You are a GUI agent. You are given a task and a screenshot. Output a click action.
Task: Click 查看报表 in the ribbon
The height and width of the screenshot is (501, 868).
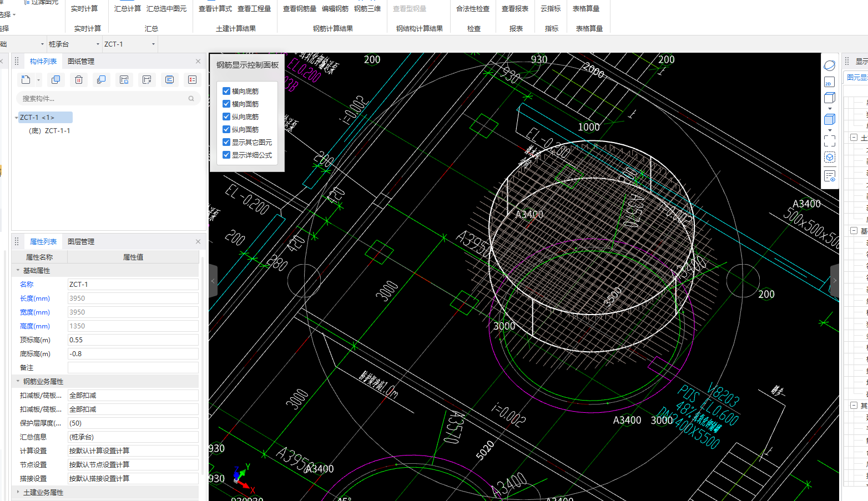point(515,9)
